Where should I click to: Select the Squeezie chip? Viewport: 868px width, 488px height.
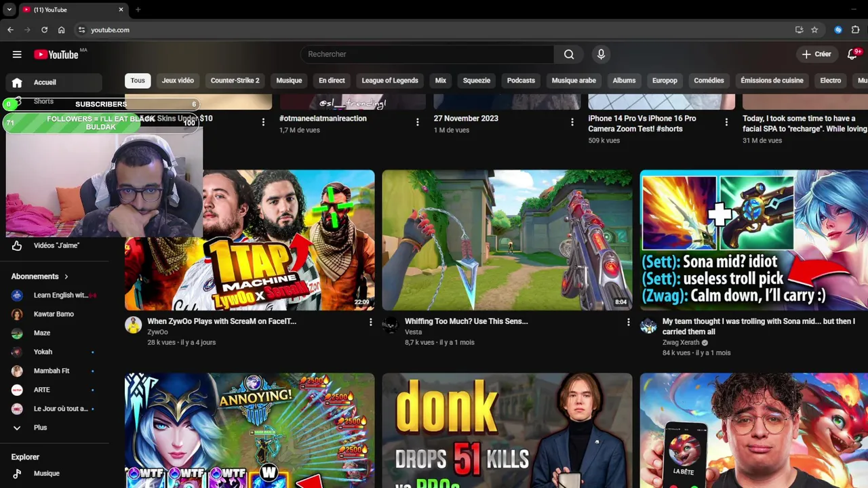pyautogui.click(x=477, y=81)
